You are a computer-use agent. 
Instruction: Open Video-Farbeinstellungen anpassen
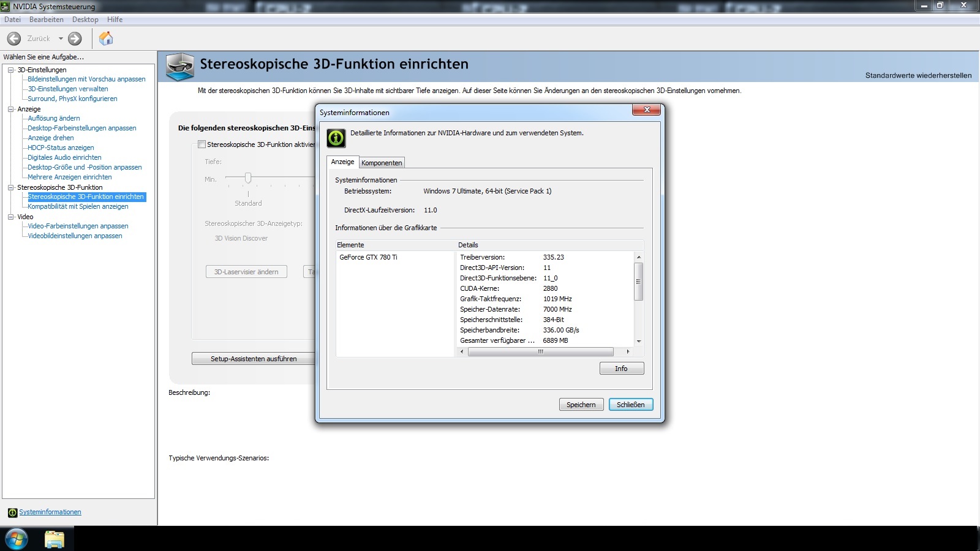coord(78,226)
